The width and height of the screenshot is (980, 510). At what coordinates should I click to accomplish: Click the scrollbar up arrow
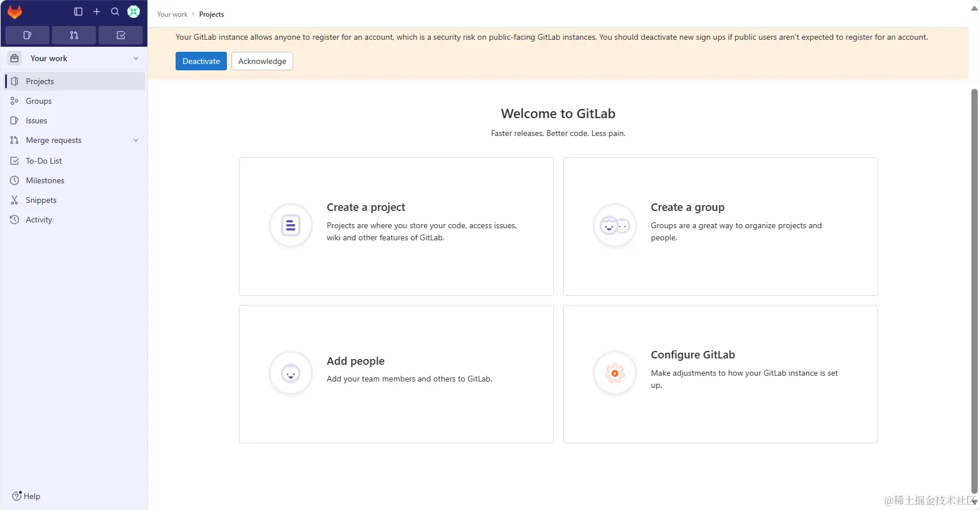[x=974, y=8]
